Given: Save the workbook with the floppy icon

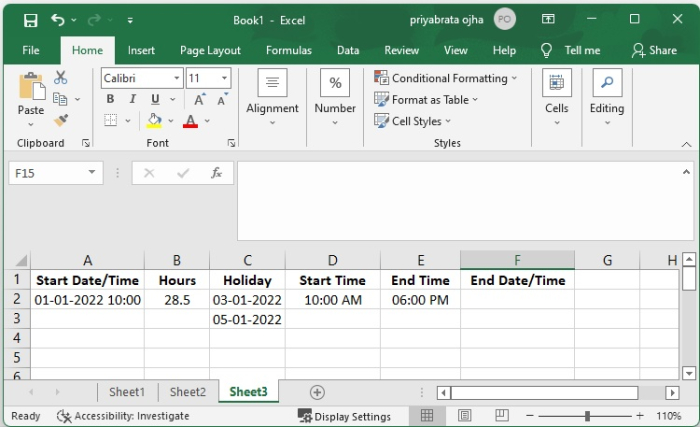Looking at the screenshot, I should click(x=30, y=20).
